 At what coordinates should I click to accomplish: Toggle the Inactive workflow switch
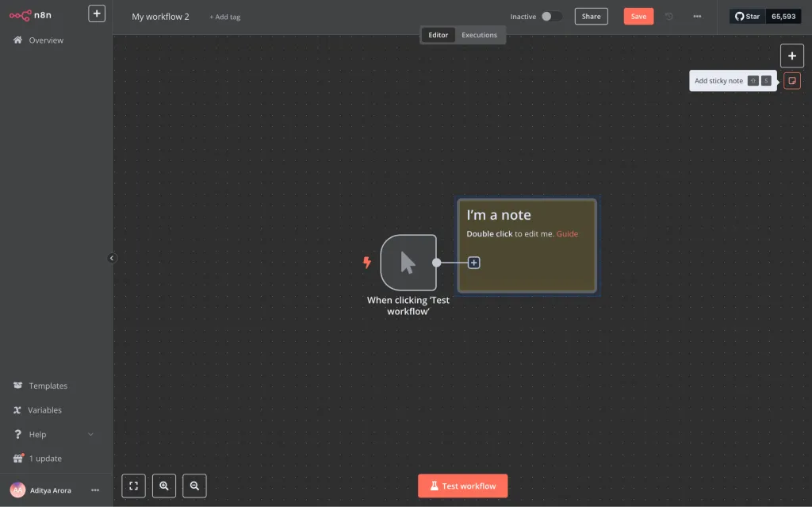552,17
